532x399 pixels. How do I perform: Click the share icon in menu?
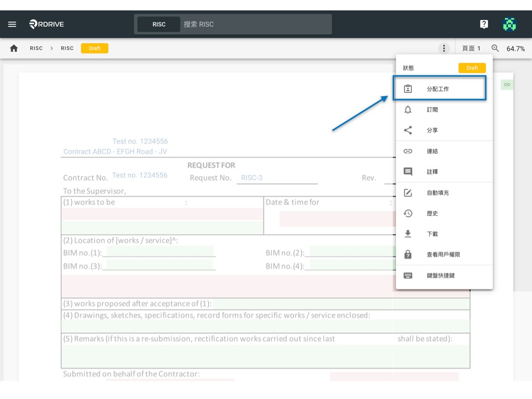(408, 130)
